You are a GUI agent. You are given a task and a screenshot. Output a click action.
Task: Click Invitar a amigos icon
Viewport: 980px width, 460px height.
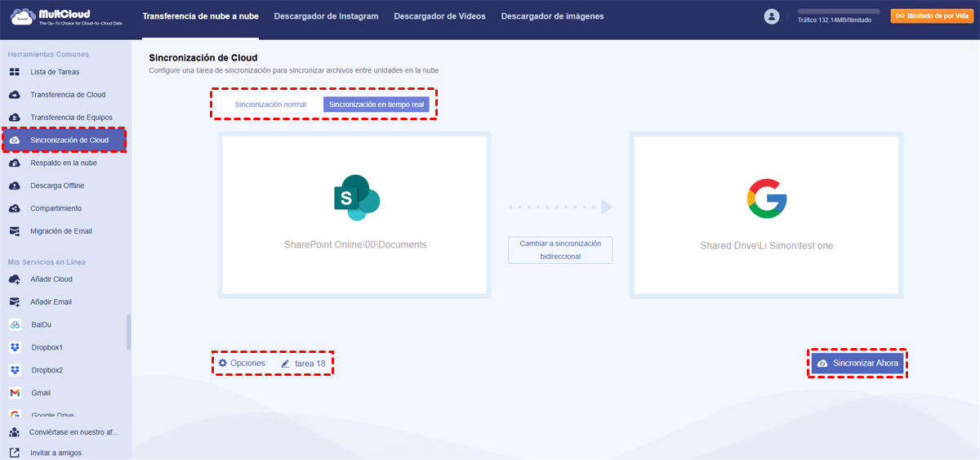15,453
